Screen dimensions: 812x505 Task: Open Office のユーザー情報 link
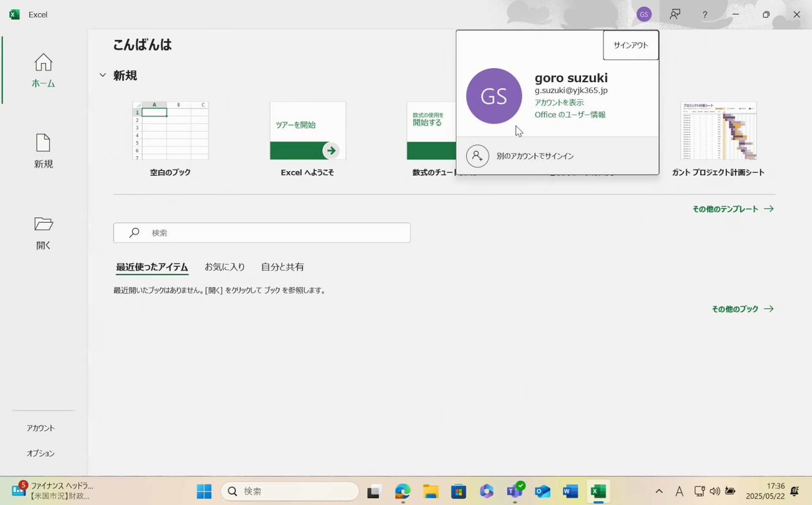[x=570, y=115]
